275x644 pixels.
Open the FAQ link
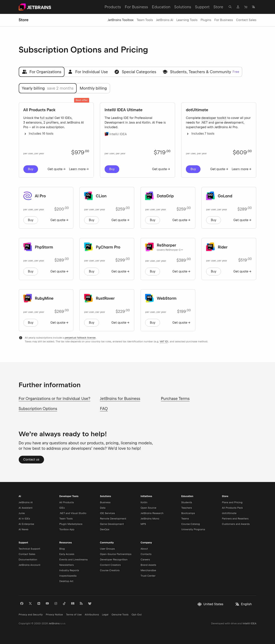pos(104,408)
